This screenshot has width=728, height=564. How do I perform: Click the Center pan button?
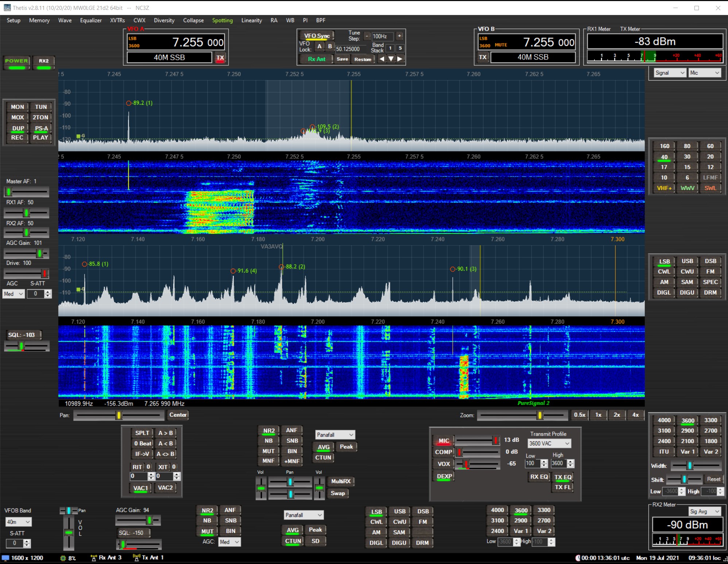pos(178,415)
